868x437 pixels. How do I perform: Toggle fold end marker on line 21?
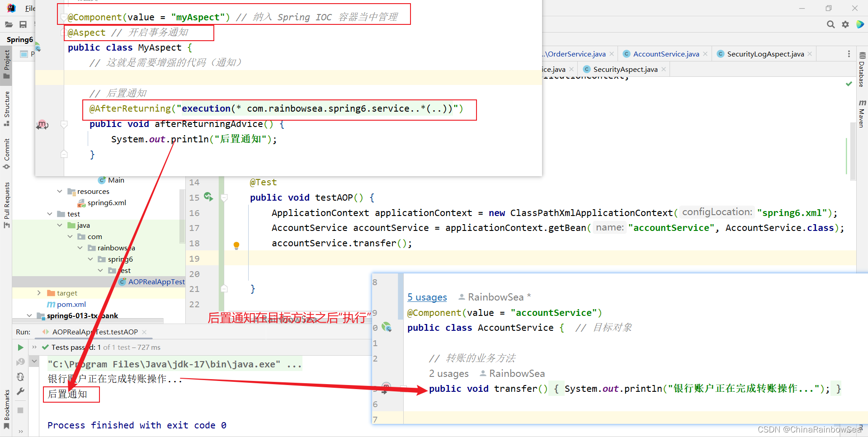coord(224,288)
